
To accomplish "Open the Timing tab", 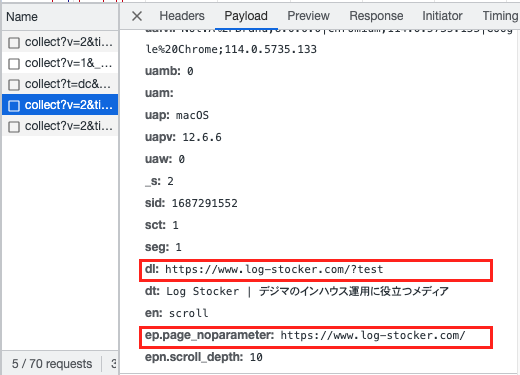I will coord(501,16).
